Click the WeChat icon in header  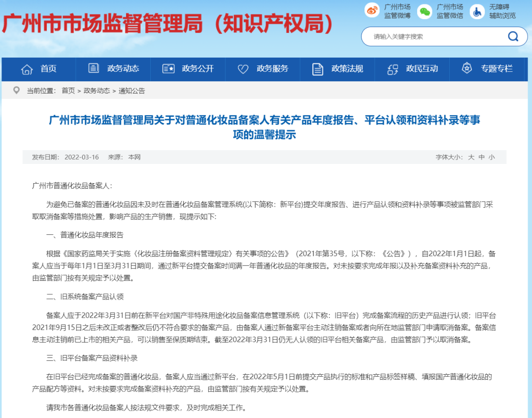(425, 11)
